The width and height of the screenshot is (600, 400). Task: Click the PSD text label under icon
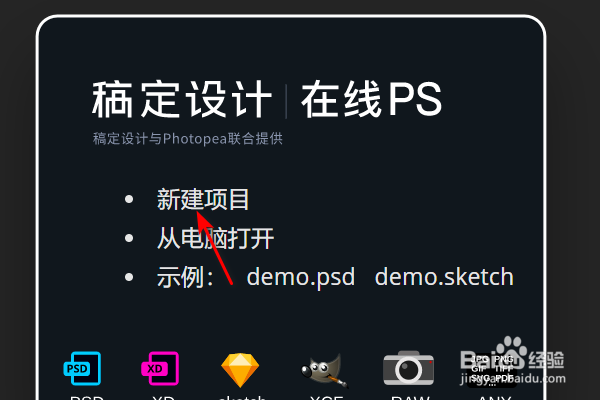(x=87, y=397)
